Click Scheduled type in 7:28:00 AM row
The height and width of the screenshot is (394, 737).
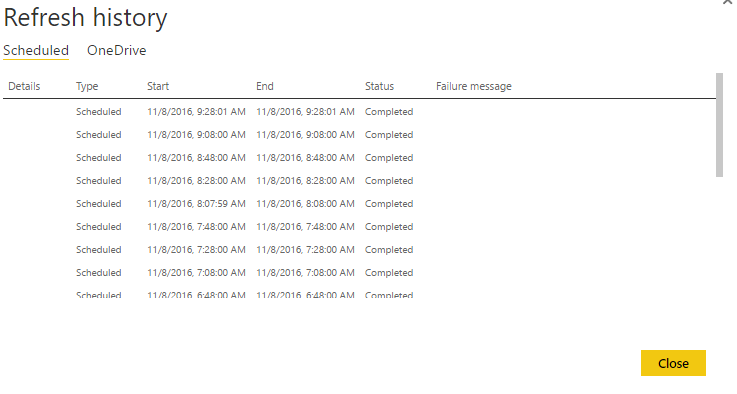[x=99, y=250]
